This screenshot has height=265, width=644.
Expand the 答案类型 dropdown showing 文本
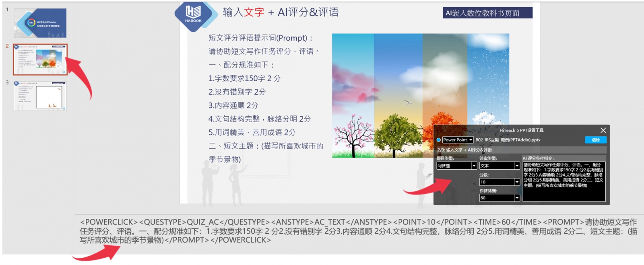[517, 166]
